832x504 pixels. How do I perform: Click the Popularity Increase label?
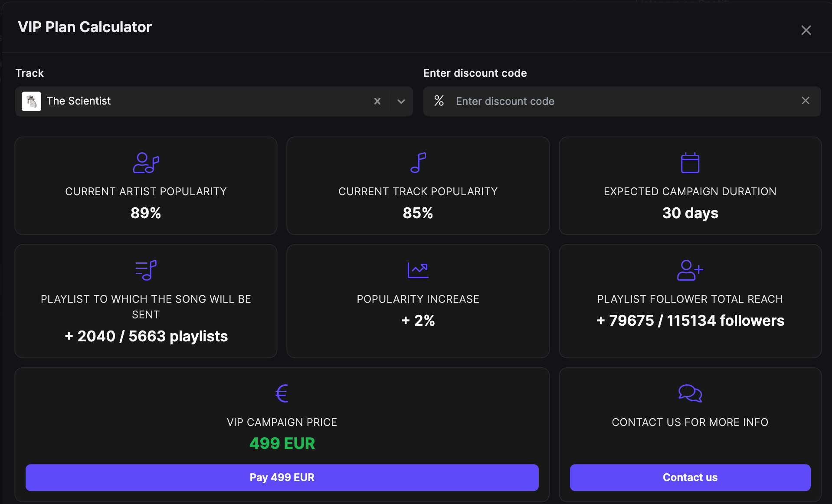pos(418,299)
